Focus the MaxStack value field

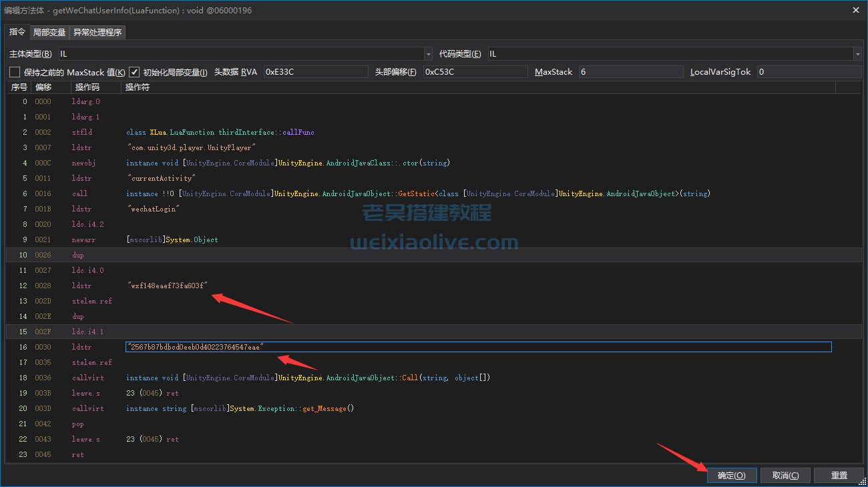click(630, 72)
